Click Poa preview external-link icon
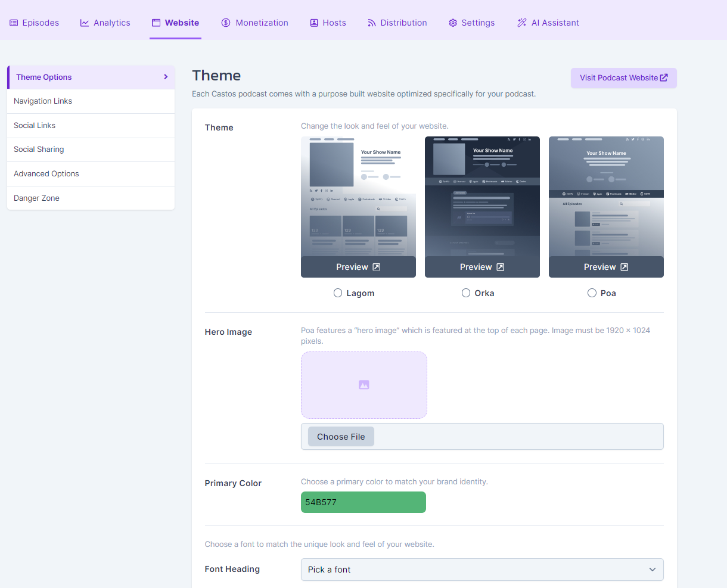727x588 pixels. 625,267
